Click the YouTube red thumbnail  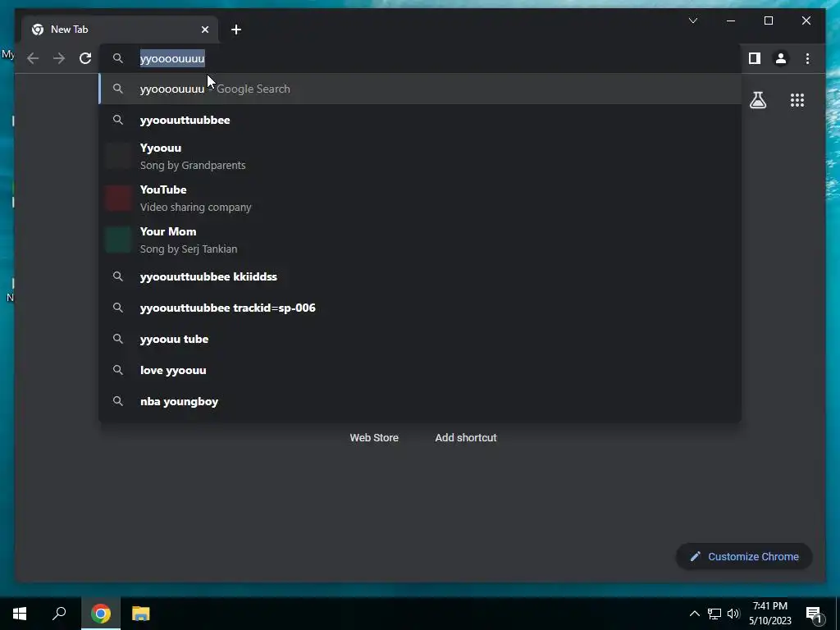[x=118, y=199]
